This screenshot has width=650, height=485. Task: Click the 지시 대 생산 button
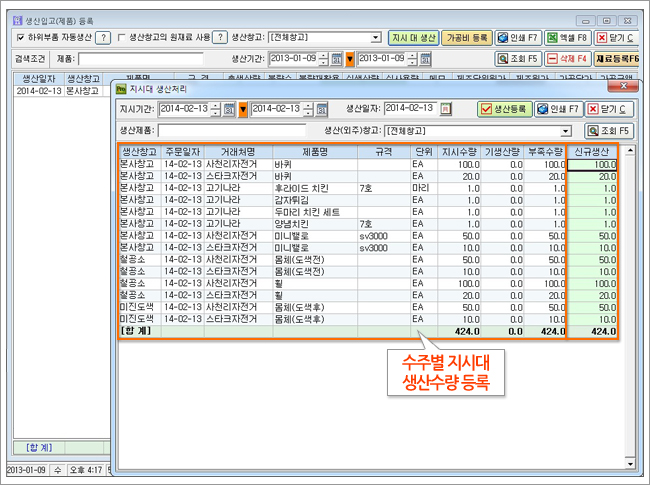(x=413, y=38)
